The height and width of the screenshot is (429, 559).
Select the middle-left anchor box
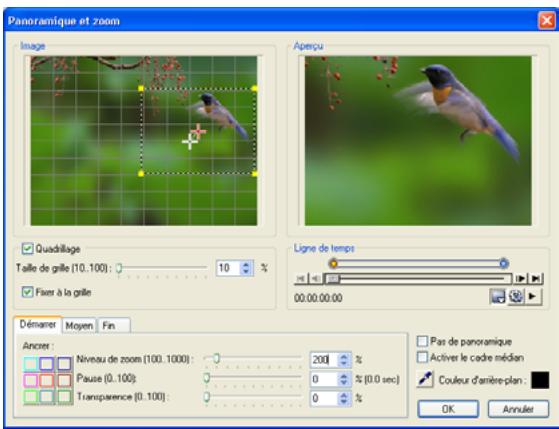31,381
